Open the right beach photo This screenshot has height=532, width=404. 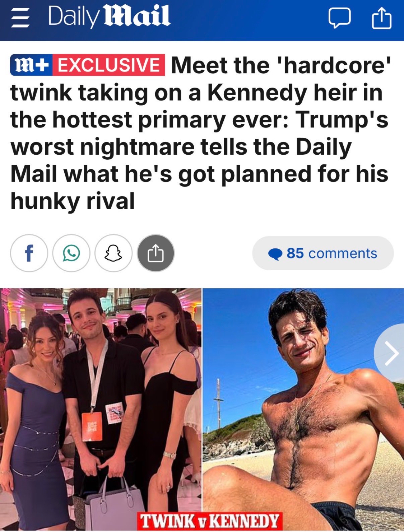point(303,410)
